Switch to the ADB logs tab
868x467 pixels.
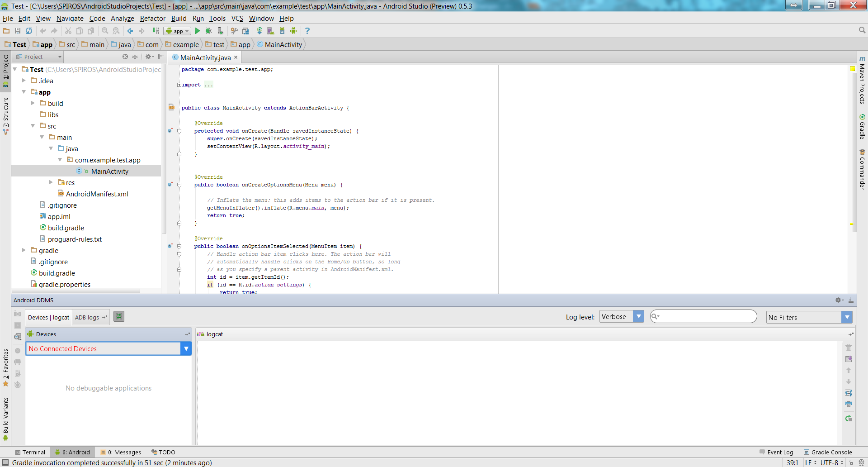click(x=91, y=317)
